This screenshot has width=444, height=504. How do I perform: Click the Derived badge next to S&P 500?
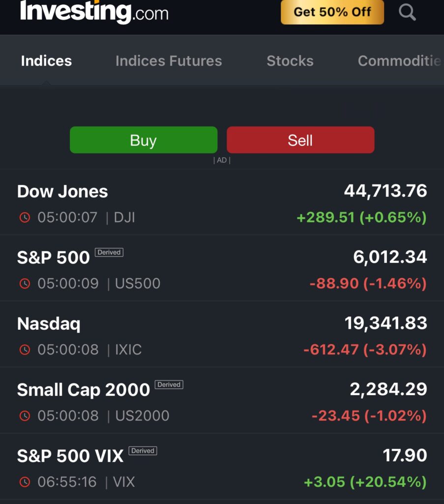109,252
